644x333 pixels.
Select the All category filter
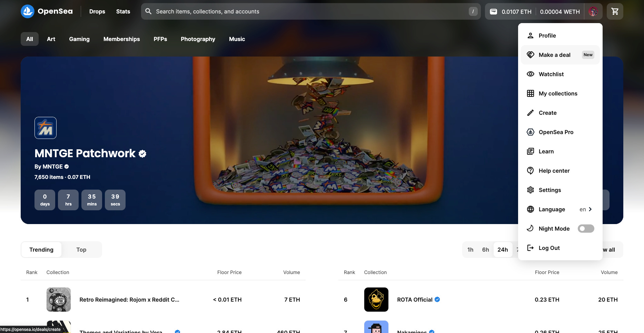pyautogui.click(x=30, y=39)
